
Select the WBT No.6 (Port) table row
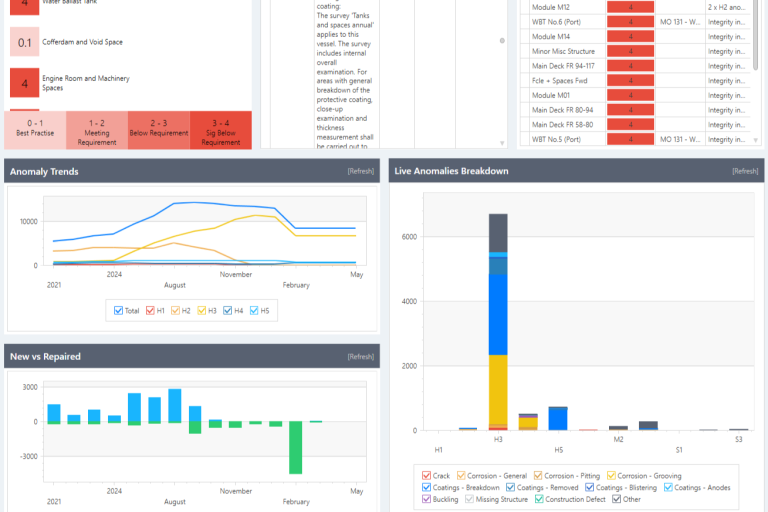[x=566, y=21]
